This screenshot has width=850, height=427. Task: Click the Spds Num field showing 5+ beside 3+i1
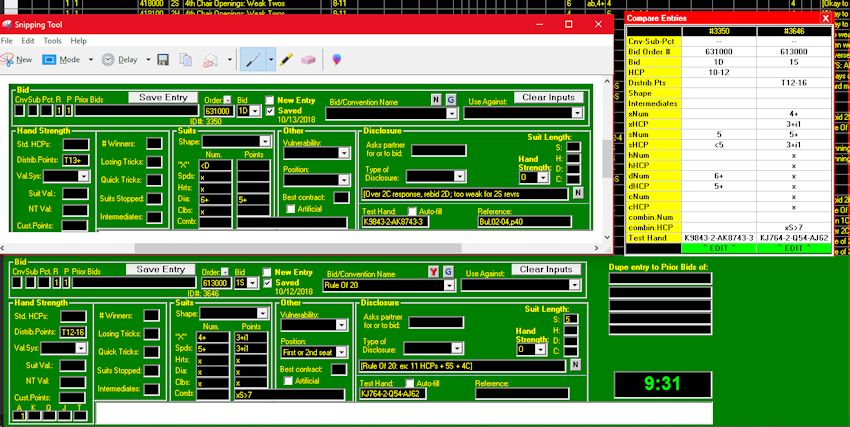[x=212, y=348]
